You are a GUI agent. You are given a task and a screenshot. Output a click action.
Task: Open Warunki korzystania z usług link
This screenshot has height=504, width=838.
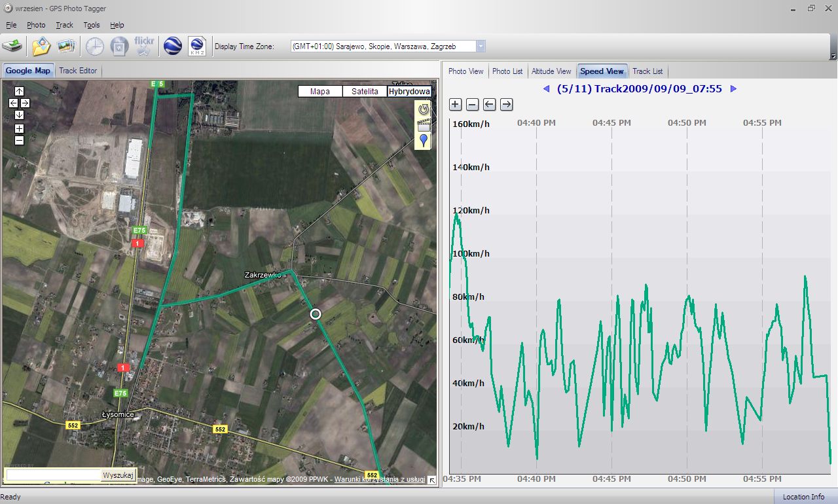coord(380,480)
